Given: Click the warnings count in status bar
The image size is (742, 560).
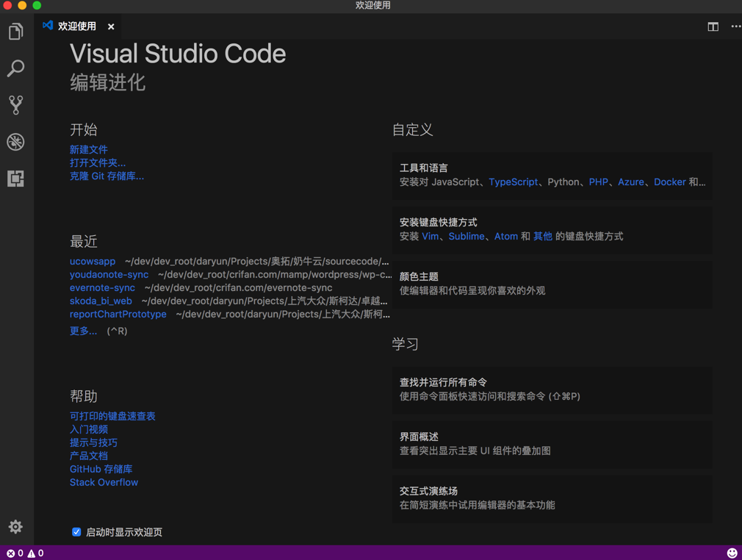Looking at the screenshot, I should pos(35,553).
